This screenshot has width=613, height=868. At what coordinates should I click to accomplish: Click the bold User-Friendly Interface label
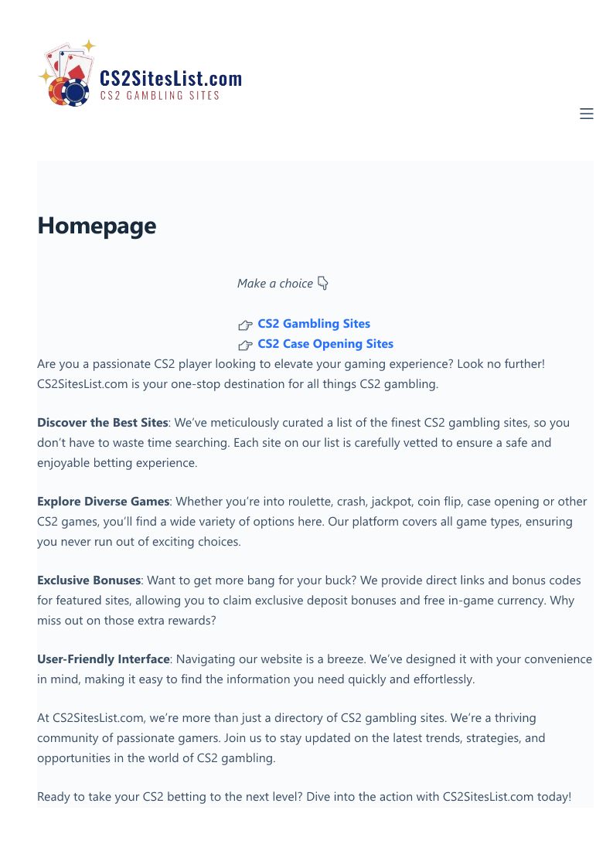tap(104, 659)
